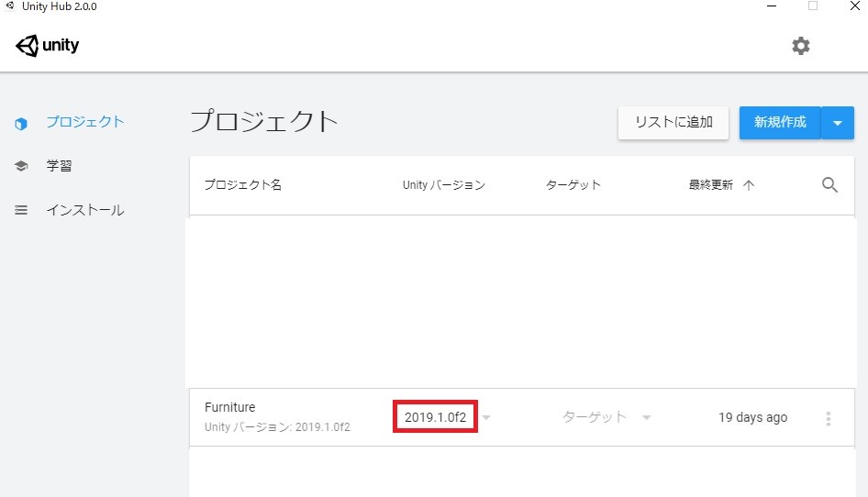Click the Unity logo in header
This screenshot has height=497, width=868.
point(47,45)
